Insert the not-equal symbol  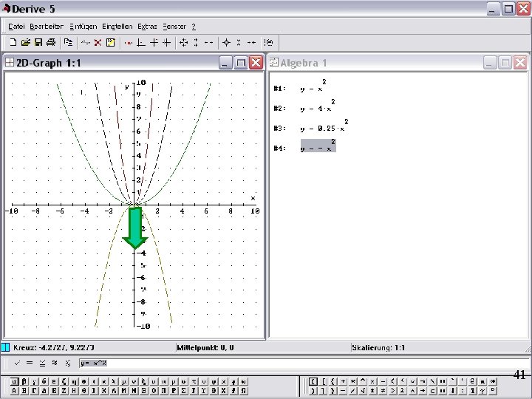(x=383, y=391)
